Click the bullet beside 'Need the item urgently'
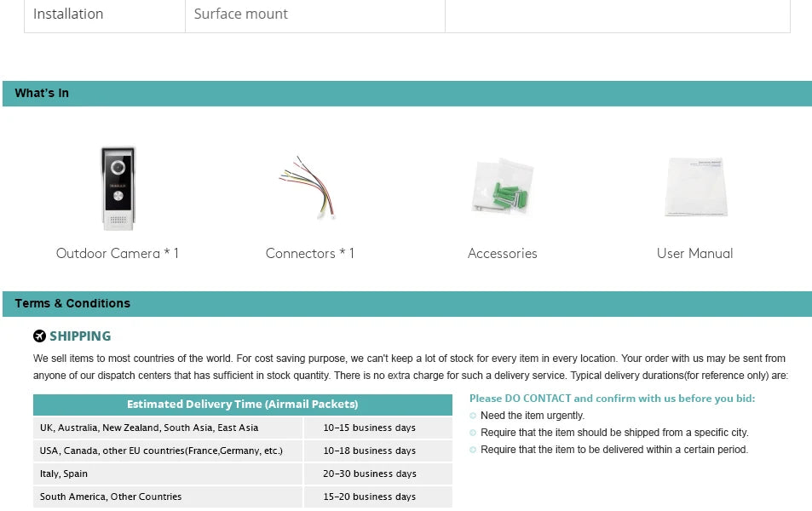The image size is (812, 511). point(473,416)
